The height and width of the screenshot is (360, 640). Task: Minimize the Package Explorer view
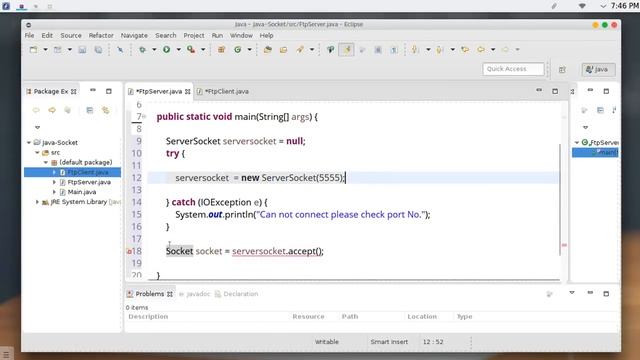pyautogui.click(x=93, y=91)
